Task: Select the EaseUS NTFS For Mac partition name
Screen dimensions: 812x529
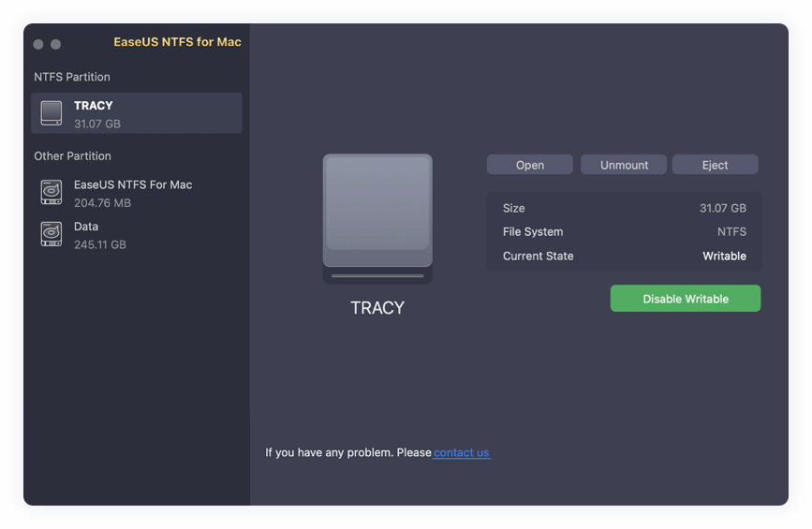Action: [x=133, y=184]
